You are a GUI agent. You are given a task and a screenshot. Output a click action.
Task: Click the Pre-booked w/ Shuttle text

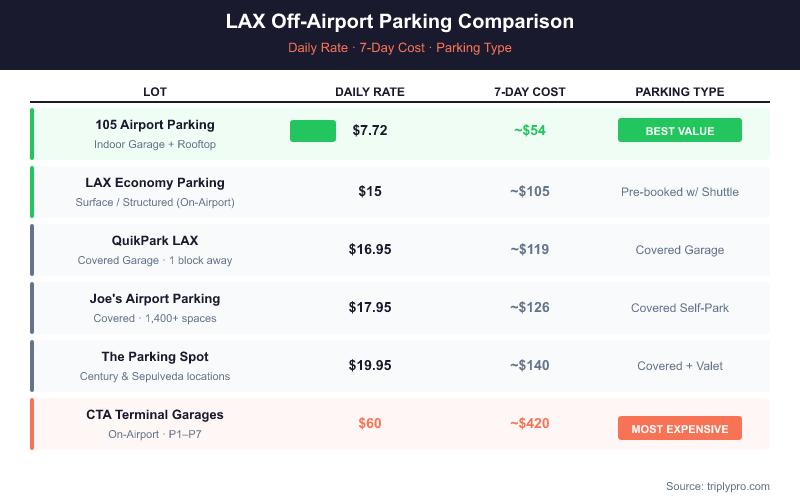(680, 192)
